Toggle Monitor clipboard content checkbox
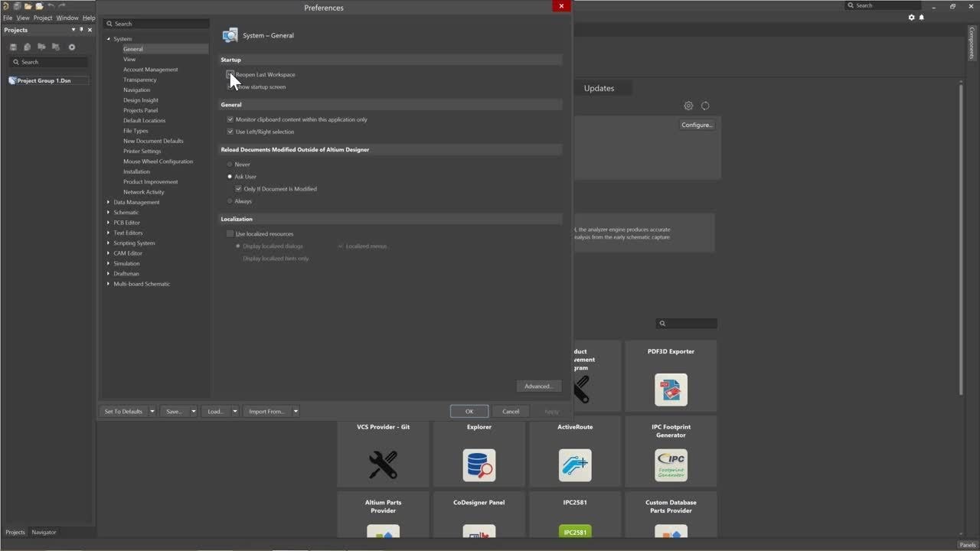 pos(230,119)
